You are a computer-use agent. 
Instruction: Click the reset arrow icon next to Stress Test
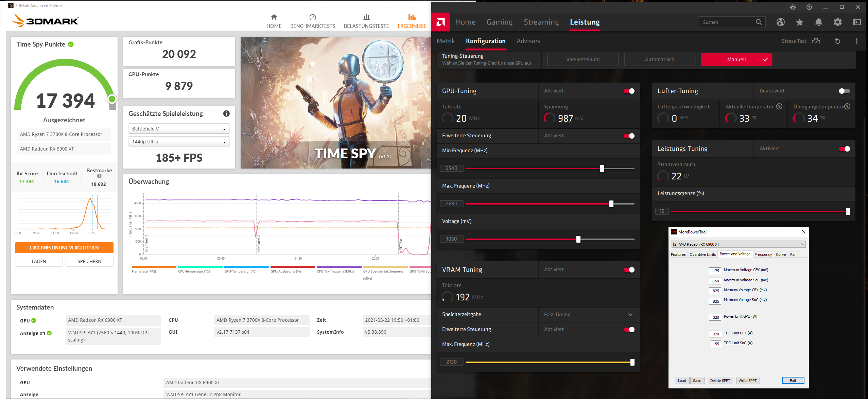[x=837, y=41]
